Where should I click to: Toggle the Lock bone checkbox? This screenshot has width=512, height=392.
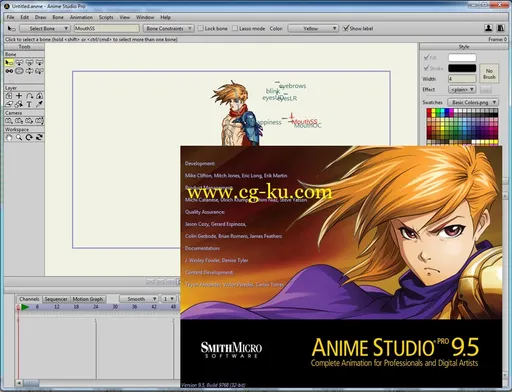point(200,28)
